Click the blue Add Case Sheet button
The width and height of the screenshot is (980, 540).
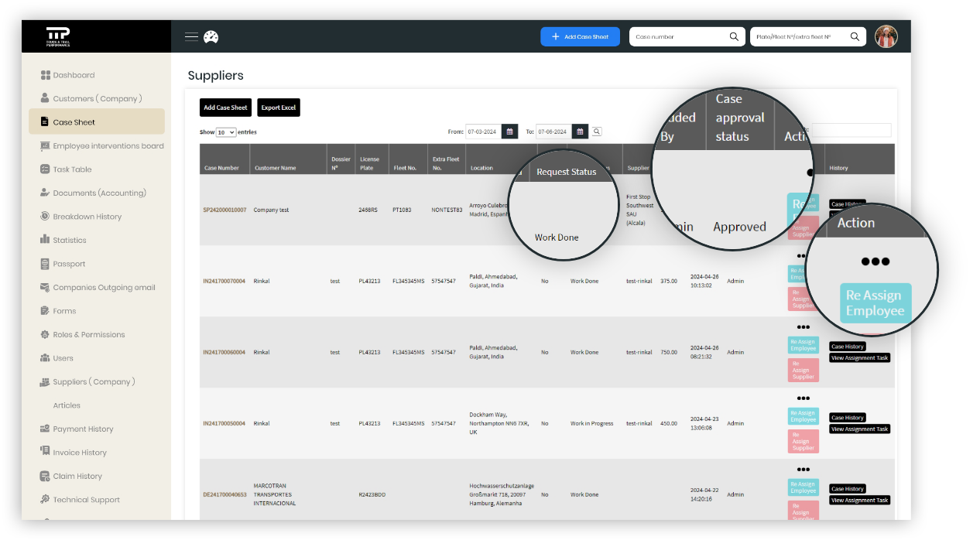click(x=580, y=36)
